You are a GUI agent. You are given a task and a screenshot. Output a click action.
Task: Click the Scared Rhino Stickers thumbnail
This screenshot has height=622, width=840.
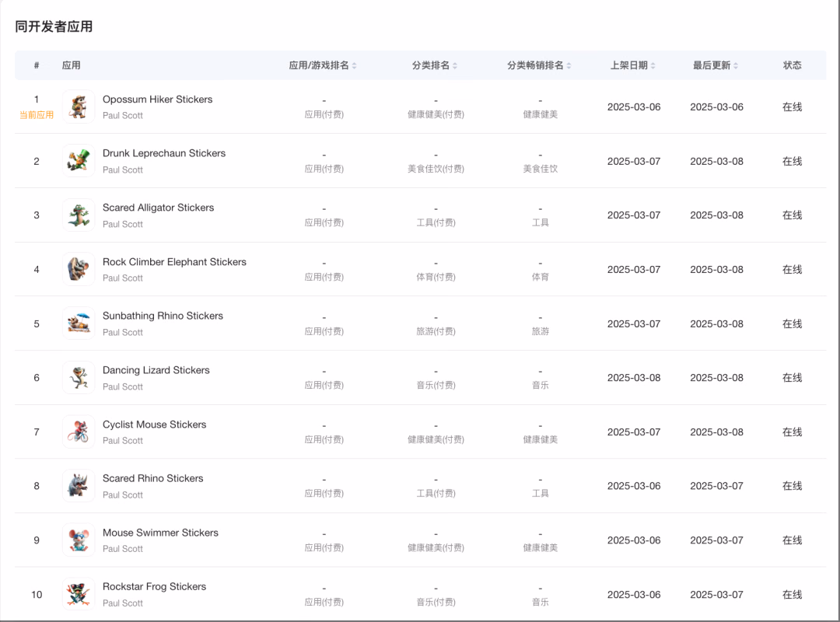[x=79, y=486]
